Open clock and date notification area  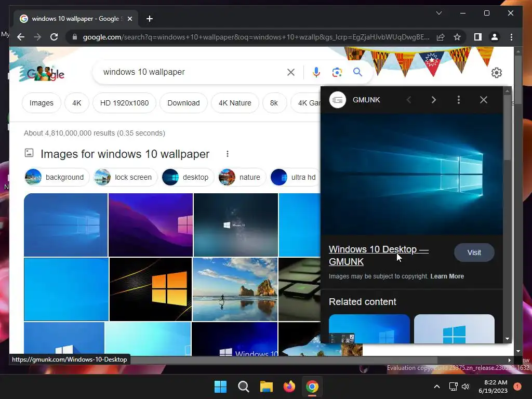[x=493, y=387]
